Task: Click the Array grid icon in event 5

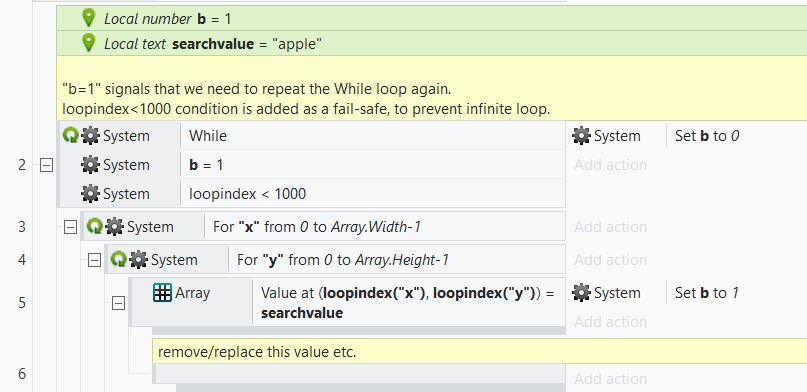Action: click(x=162, y=293)
